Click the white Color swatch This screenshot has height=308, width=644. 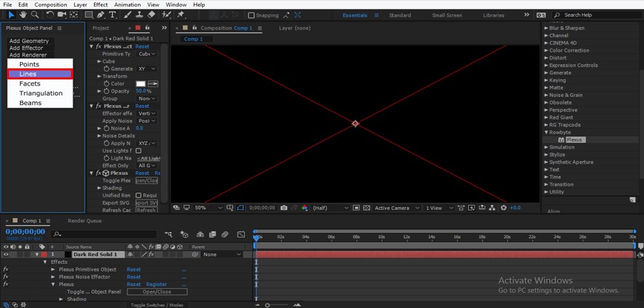pyautogui.click(x=141, y=84)
